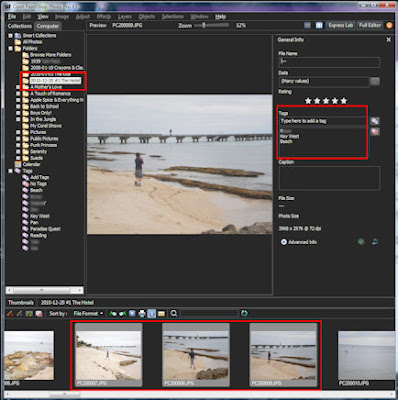This screenshot has width=398, height=400.
Task: Click the Express Lab button
Action: pyautogui.click(x=340, y=25)
